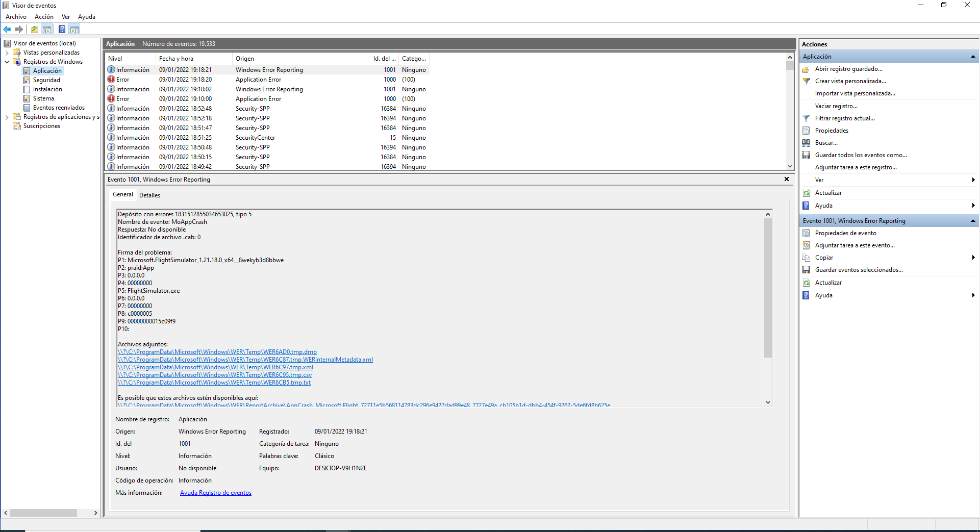
Task: Click the Suscripciones icon in tree
Action: point(17,126)
